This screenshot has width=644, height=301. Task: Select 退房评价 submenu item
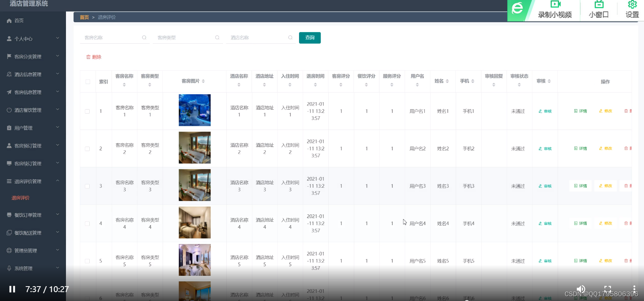(20, 198)
